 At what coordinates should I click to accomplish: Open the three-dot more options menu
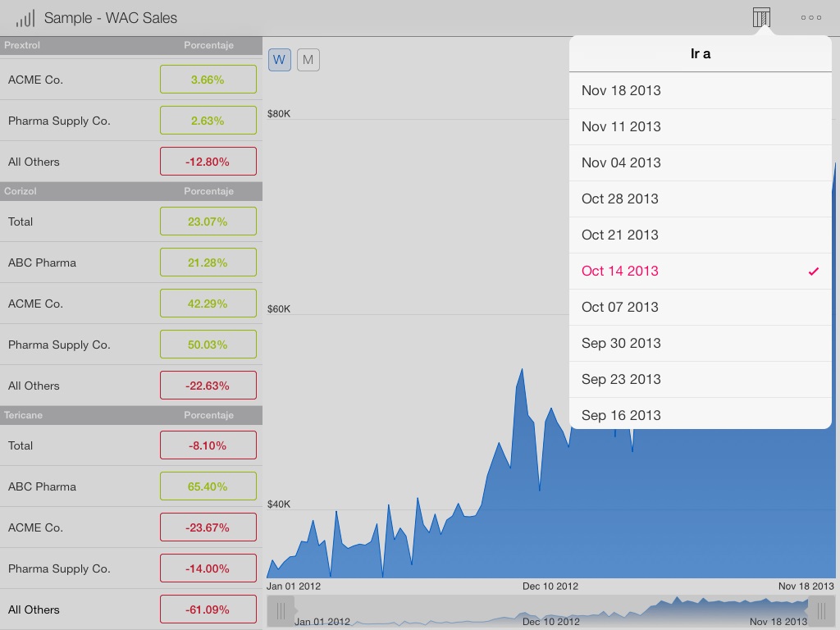click(810, 17)
